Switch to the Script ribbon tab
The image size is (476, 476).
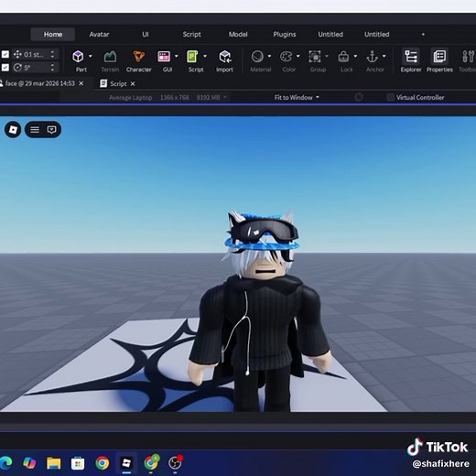(191, 34)
